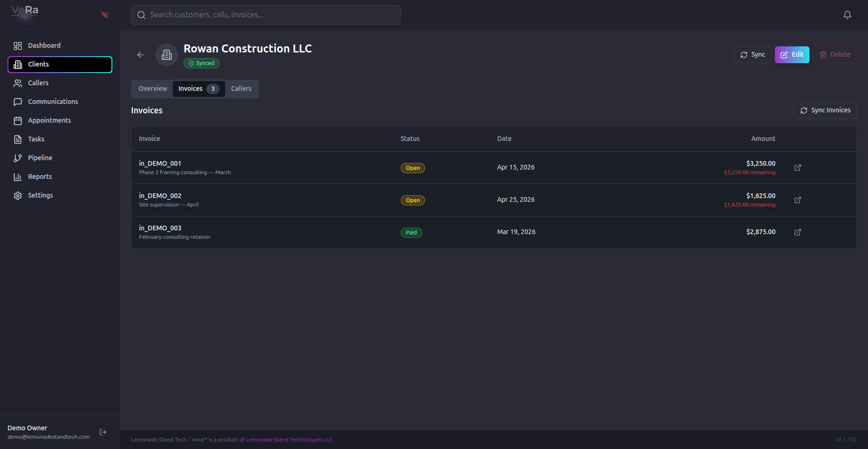Click the Tasks document icon
This screenshot has width=868, height=449.
click(18, 139)
